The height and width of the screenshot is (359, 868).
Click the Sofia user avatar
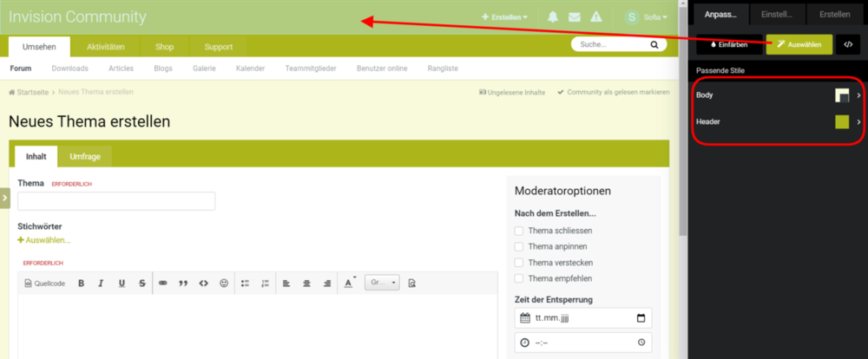pyautogui.click(x=632, y=17)
